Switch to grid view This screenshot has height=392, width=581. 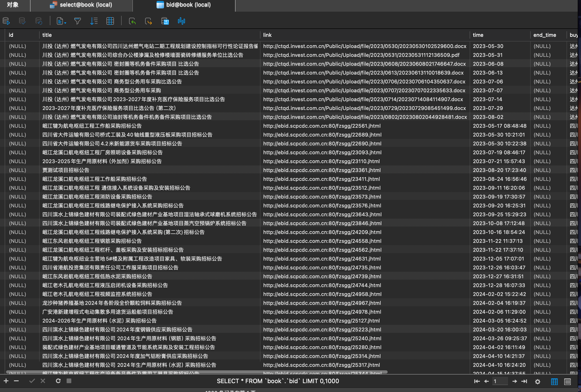[x=554, y=382]
